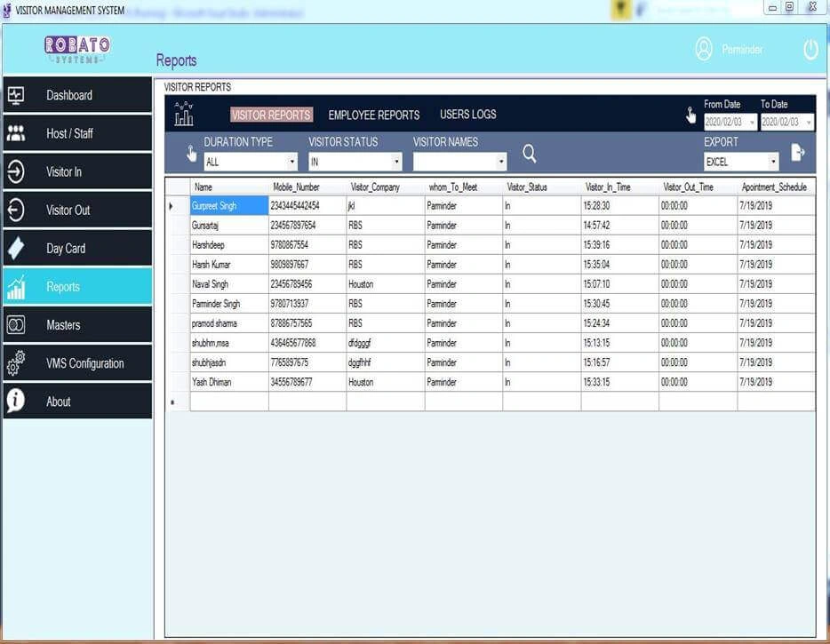Select the Visitor Out arrow icon
Viewport: 830px width, 644px height.
[19, 210]
